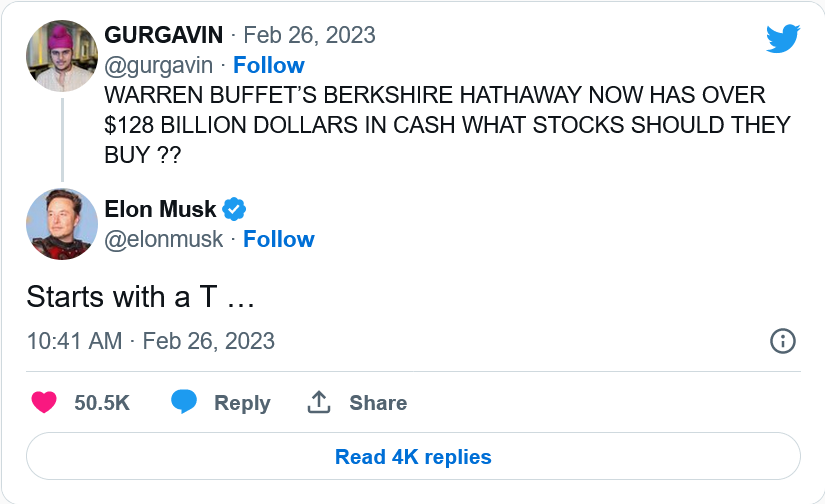The height and width of the screenshot is (504, 825).
Task: Follow the @elonmusk account
Action: point(279,239)
